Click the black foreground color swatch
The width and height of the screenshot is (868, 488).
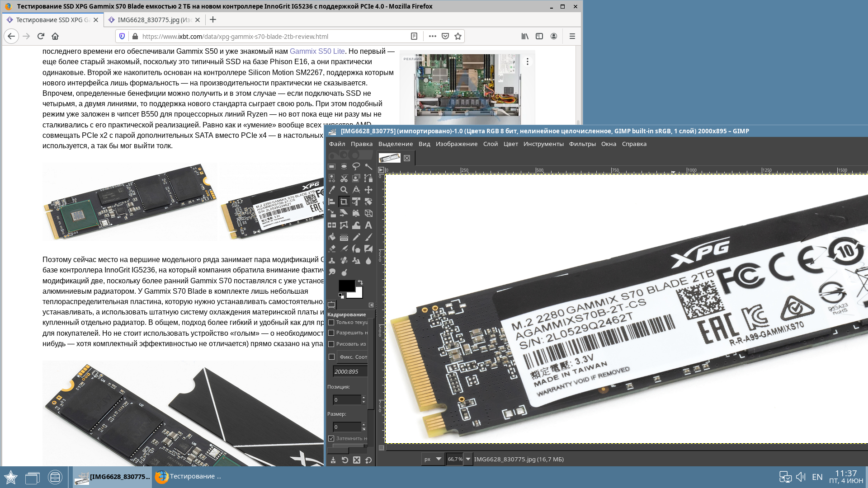click(x=346, y=286)
